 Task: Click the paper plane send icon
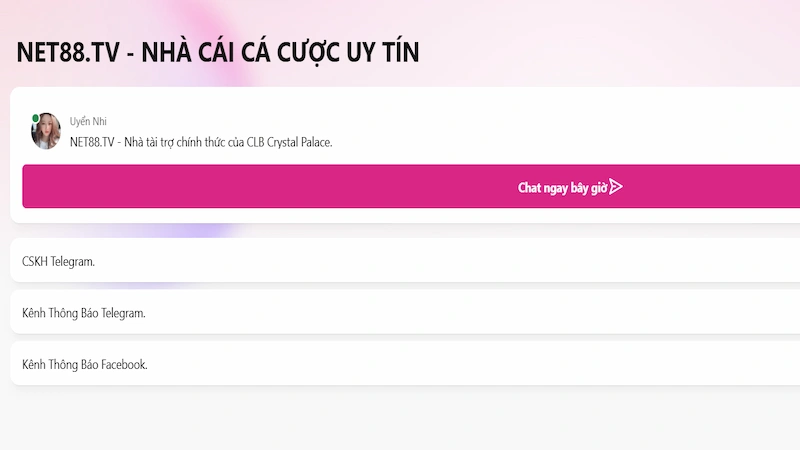[616, 187]
